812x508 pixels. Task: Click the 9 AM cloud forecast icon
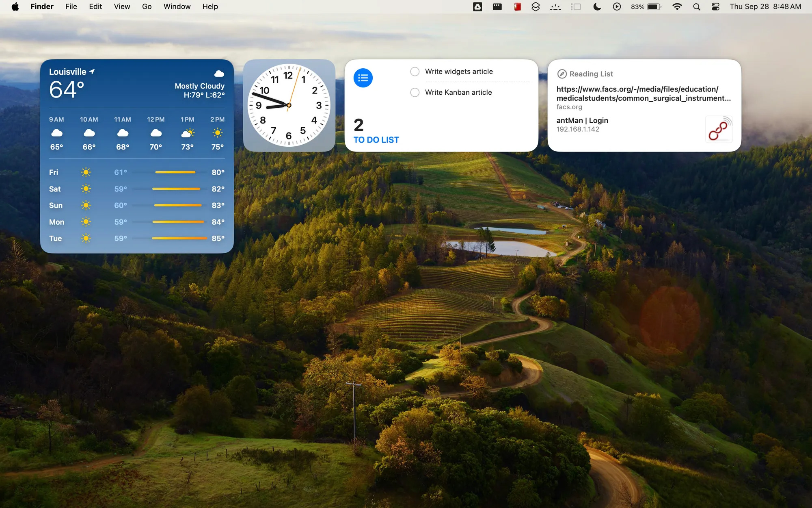57,133
